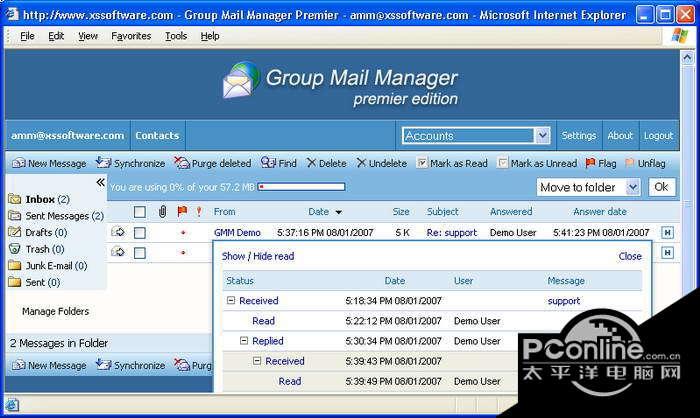Check the second message row checkbox
The image size is (700, 418).
[140, 253]
